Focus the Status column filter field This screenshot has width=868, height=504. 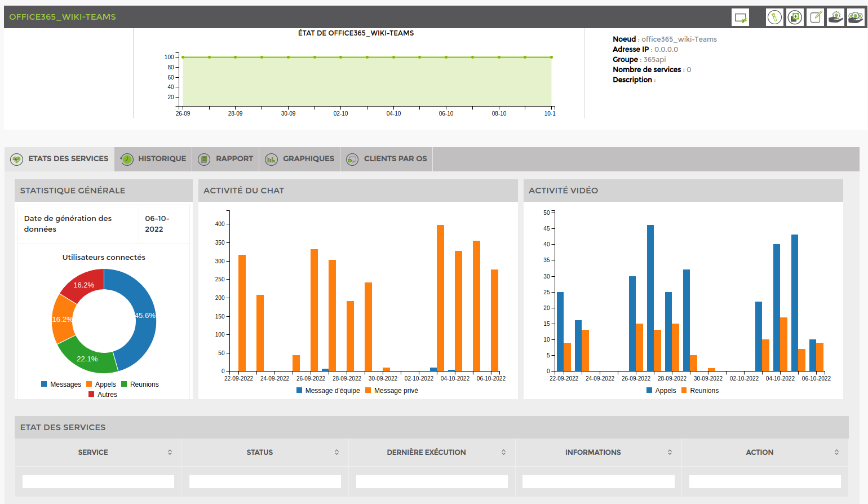265,481
